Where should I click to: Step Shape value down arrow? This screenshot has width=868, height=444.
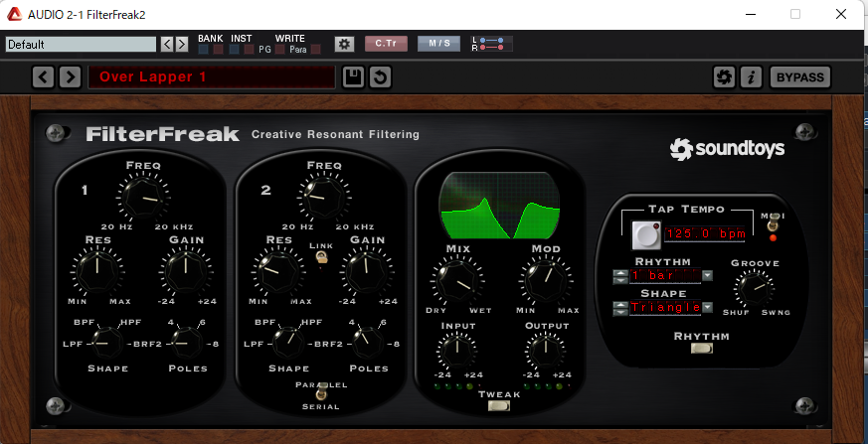pyautogui.click(x=620, y=311)
